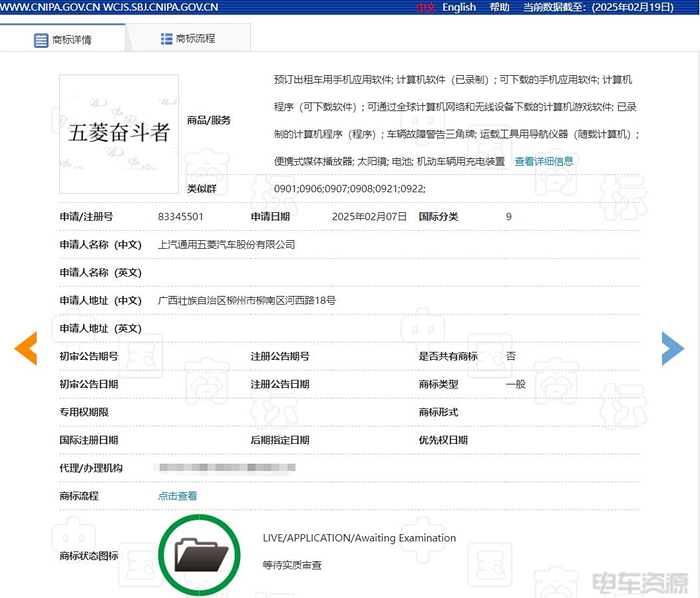700x598 pixels.
Task: Click the blurred agency name
Action: [227, 468]
